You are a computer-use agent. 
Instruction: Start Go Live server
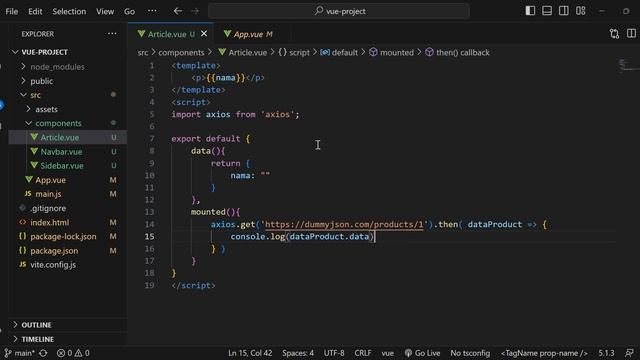point(422,353)
